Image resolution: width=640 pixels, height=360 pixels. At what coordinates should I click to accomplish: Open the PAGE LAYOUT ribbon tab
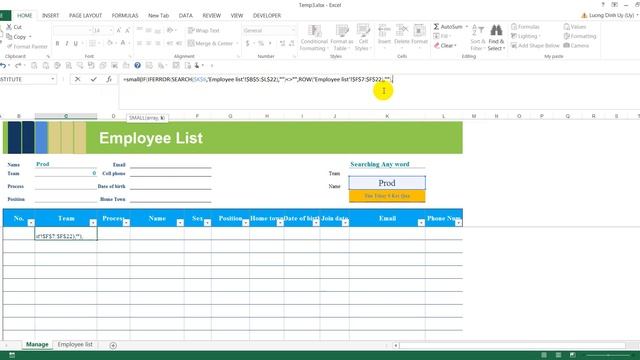pos(85,16)
